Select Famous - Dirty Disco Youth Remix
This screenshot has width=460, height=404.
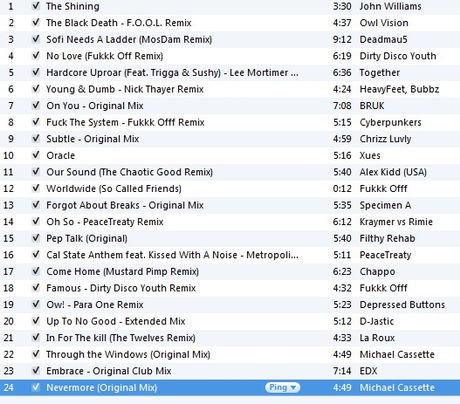click(230, 288)
